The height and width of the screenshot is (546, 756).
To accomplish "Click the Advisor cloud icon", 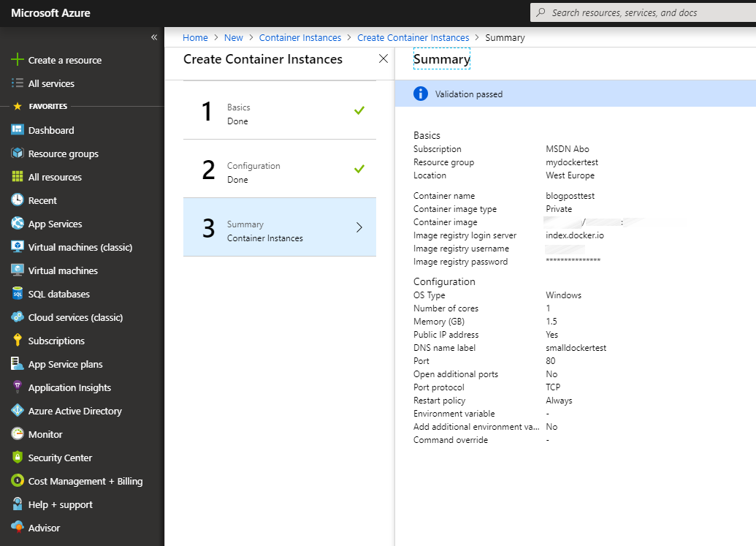I will click(18, 527).
